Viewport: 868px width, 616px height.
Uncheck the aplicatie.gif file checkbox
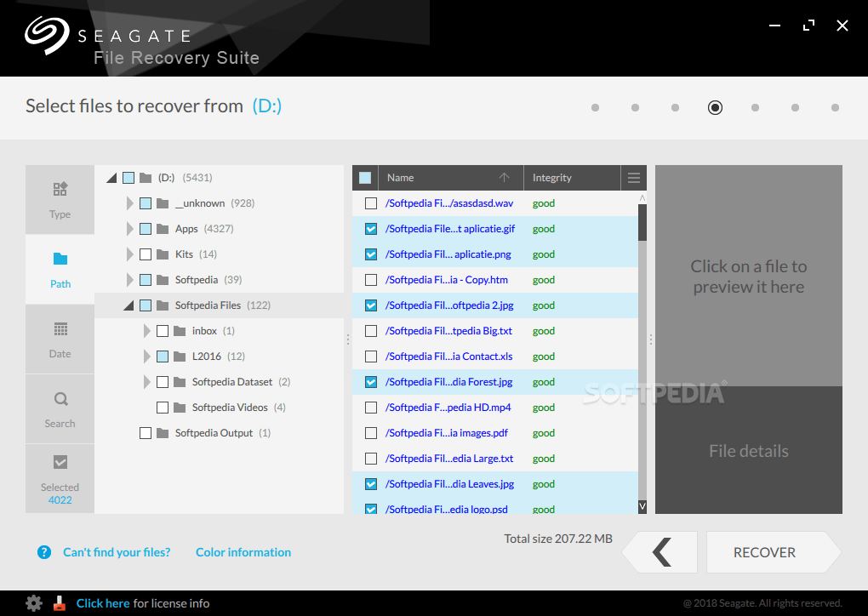pos(370,228)
